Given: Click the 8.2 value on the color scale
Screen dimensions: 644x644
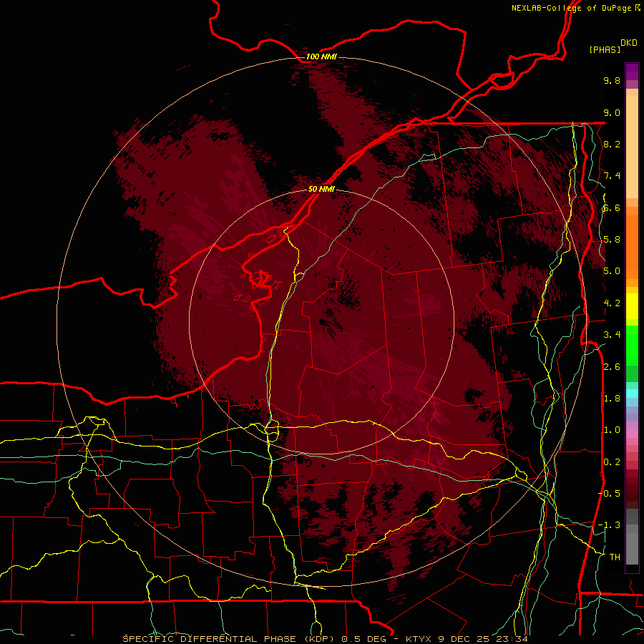Looking at the screenshot, I should point(612,144).
